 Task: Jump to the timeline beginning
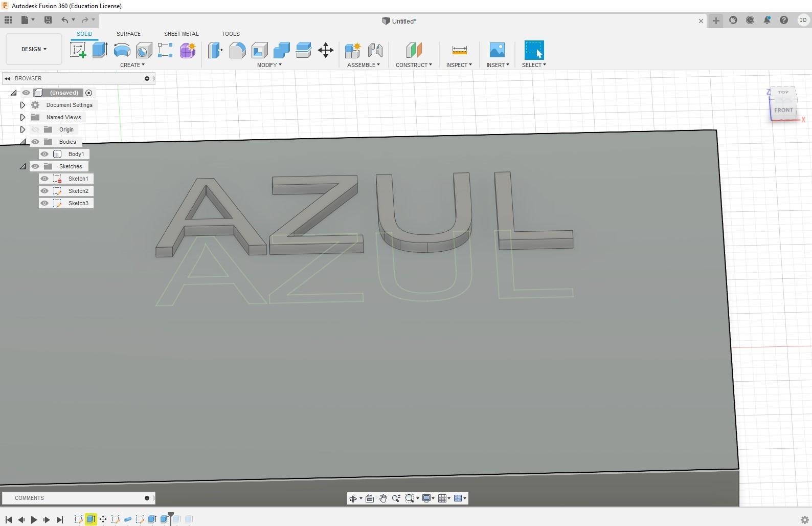click(x=9, y=519)
